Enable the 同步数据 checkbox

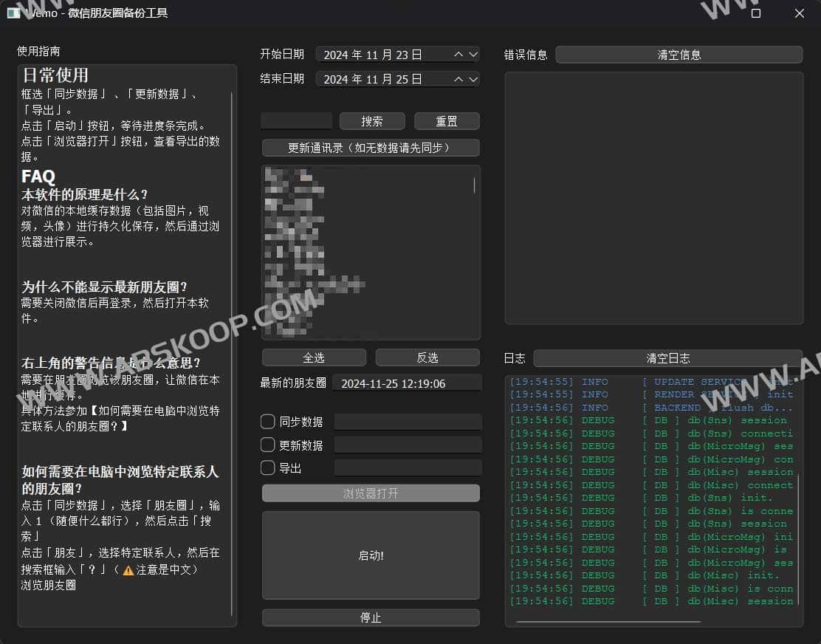point(267,422)
